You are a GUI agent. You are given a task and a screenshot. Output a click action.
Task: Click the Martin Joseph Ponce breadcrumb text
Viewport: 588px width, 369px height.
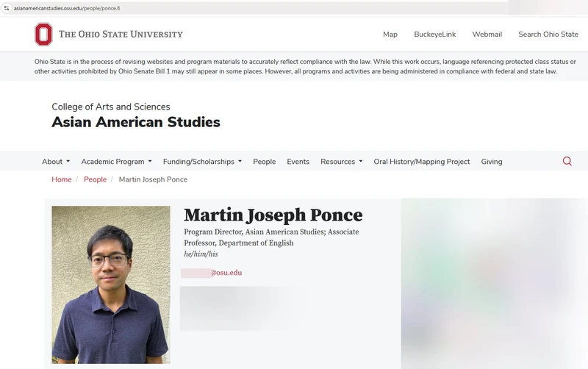tap(153, 179)
